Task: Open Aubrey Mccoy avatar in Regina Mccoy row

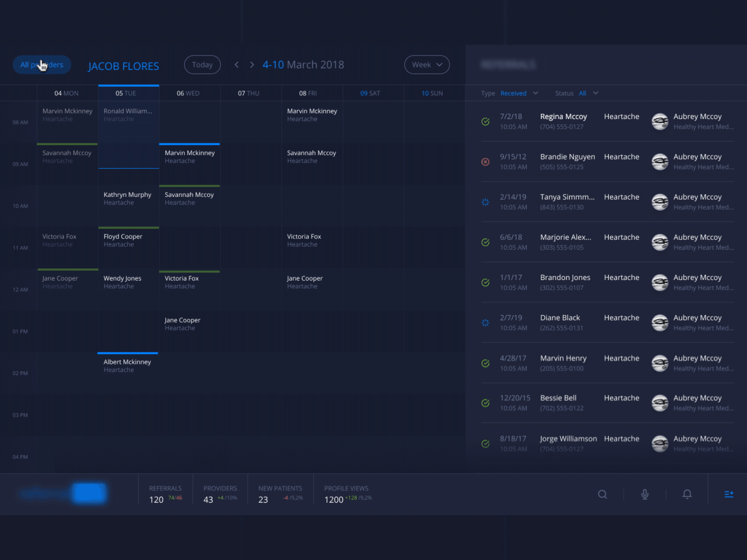Action: [660, 122]
